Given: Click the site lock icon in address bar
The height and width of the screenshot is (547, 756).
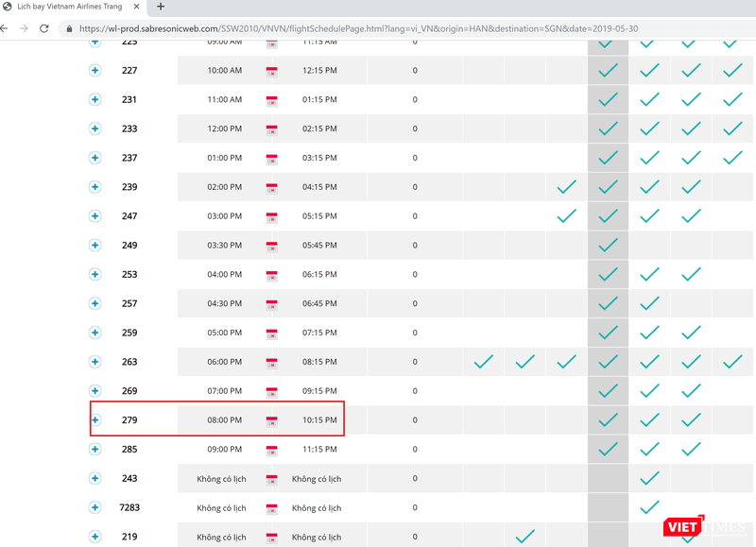Looking at the screenshot, I should pyautogui.click(x=68, y=28).
